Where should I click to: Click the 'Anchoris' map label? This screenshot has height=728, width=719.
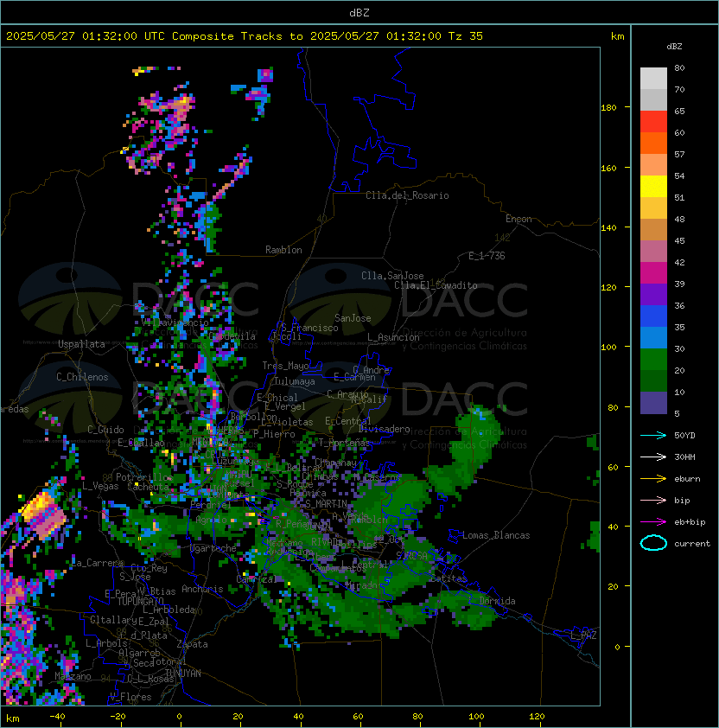202,589
